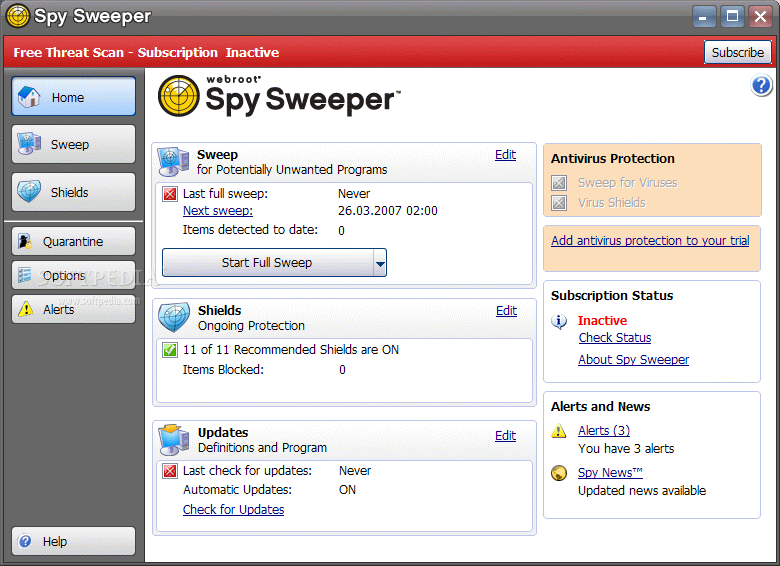Click the yellow Alerts warning icon
This screenshot has width=780, height=566.
point(560,431)
